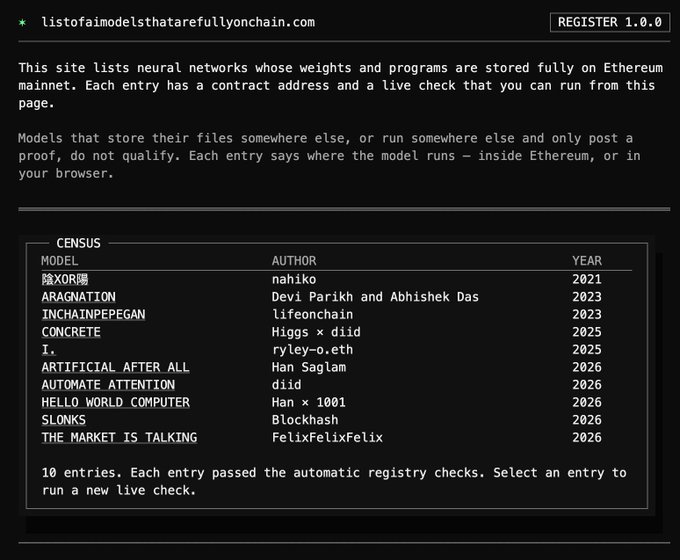Click the MODEL column header
Viewport: 680px width, 560px height.
[x=60, y=261]
